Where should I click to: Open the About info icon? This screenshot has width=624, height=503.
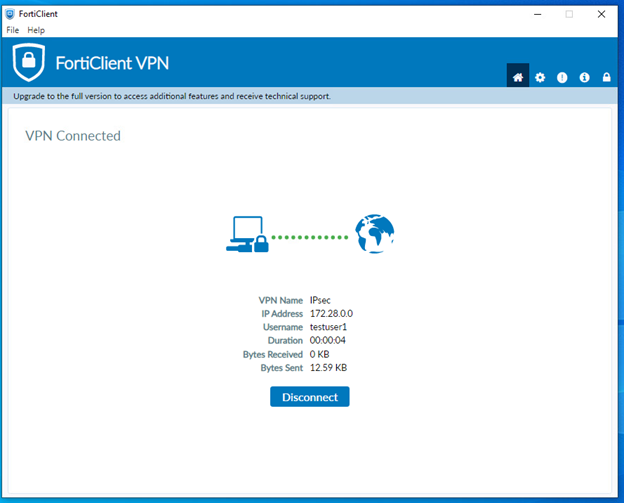[x=584, y=77]
